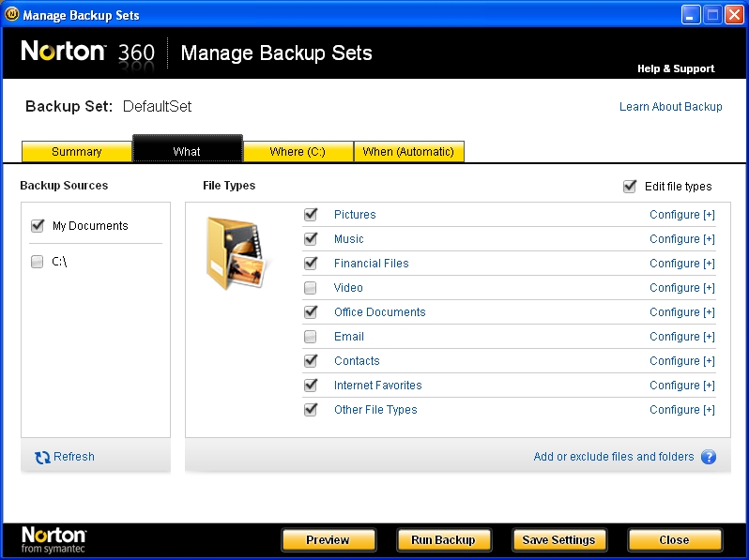Click the Email file type link
Viewport: 749px width, 560px height.
[x=349, y=337]
